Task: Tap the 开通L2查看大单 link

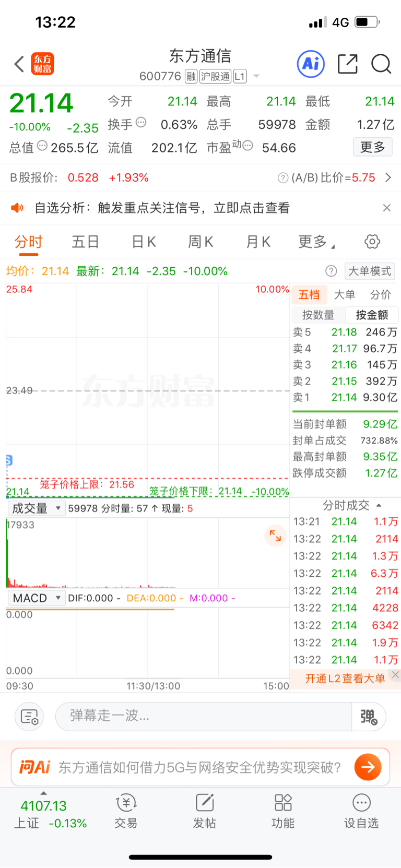Action: click(x=345, y=679)
